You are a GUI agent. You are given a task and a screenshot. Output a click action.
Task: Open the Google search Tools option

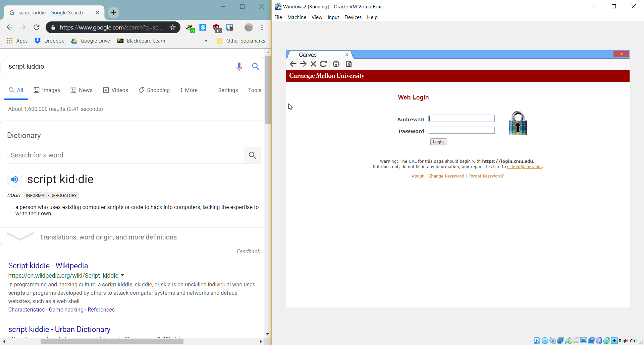point(255,90)
